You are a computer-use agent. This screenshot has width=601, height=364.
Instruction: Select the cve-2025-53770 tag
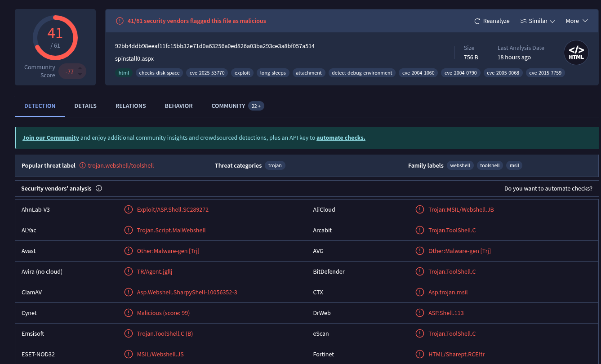207,73
